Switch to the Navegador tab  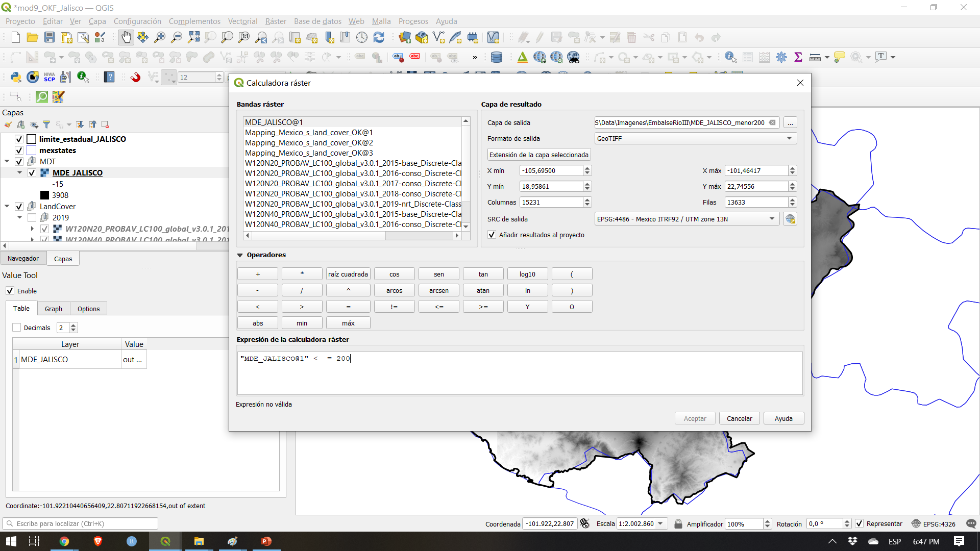[x=23, y=258]
